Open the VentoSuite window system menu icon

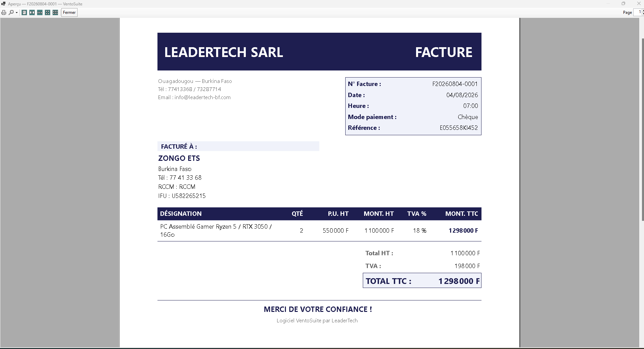(3, 4)
